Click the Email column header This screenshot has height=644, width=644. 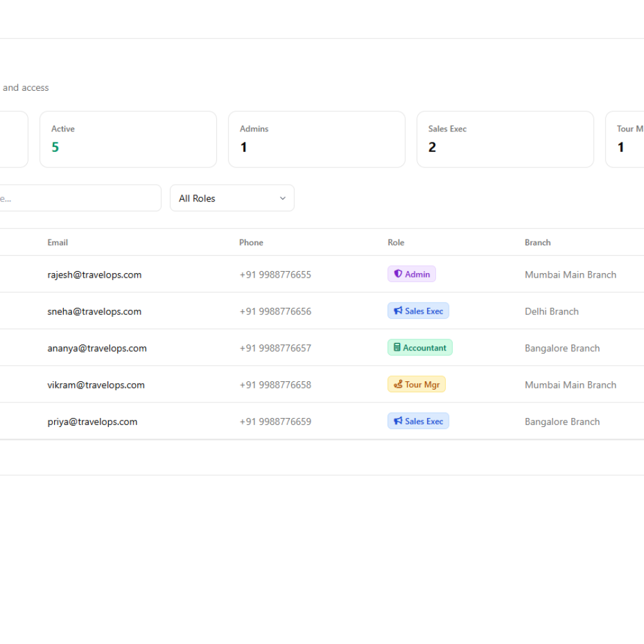coord(57,242)
